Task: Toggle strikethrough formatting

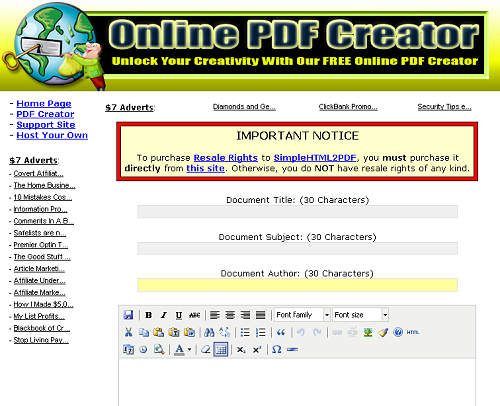Action: click(195, 315)
